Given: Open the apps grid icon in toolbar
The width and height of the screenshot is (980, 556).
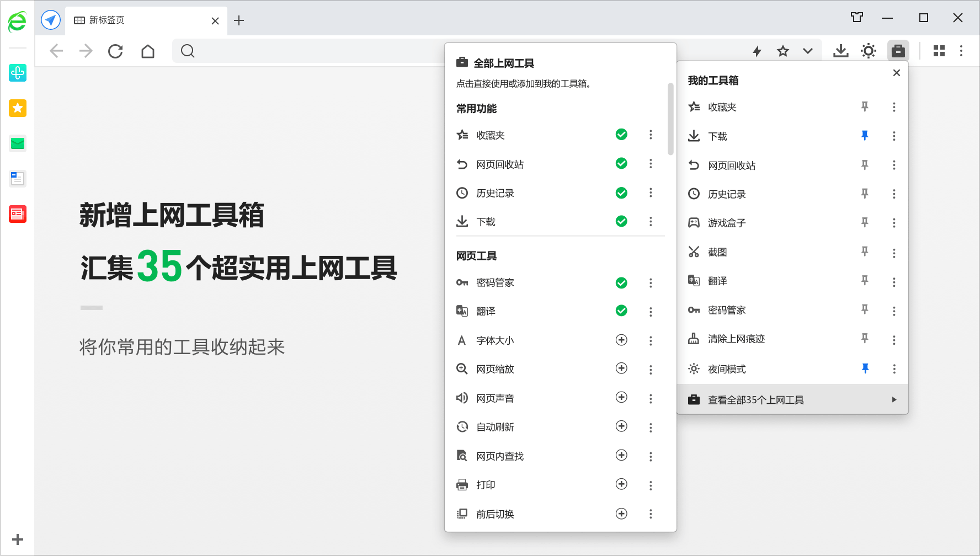Looking at the screenshot, I should click(x=939, y=51).
